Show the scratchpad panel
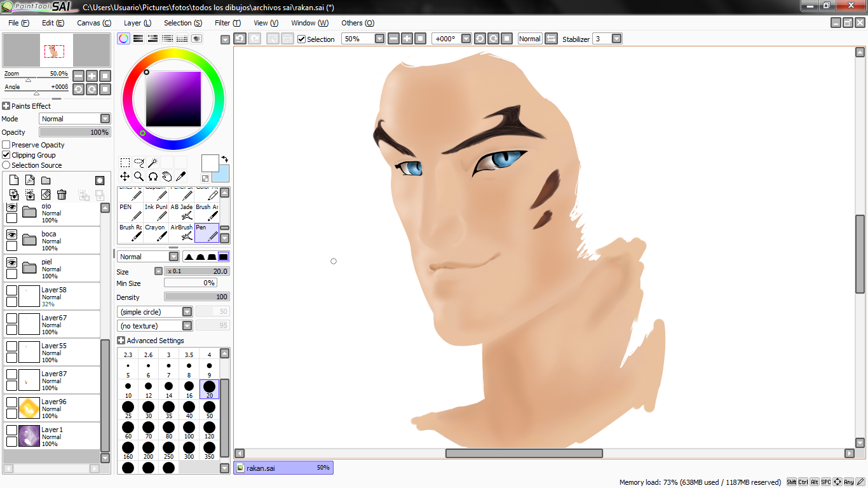 click(x=196, y=39)
